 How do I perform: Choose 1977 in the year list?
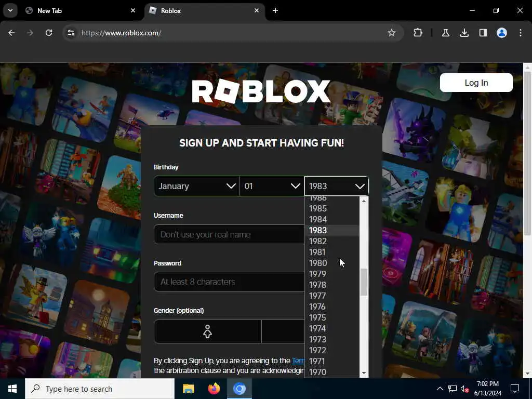(x=332, y=296)
